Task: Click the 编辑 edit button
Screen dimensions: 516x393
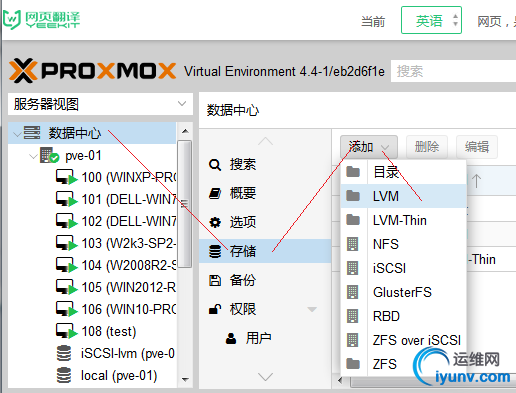Action: [477, 147]
